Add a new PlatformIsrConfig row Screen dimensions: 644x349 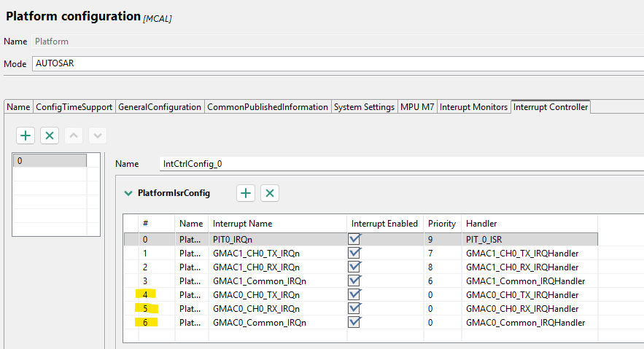[246, 193]
